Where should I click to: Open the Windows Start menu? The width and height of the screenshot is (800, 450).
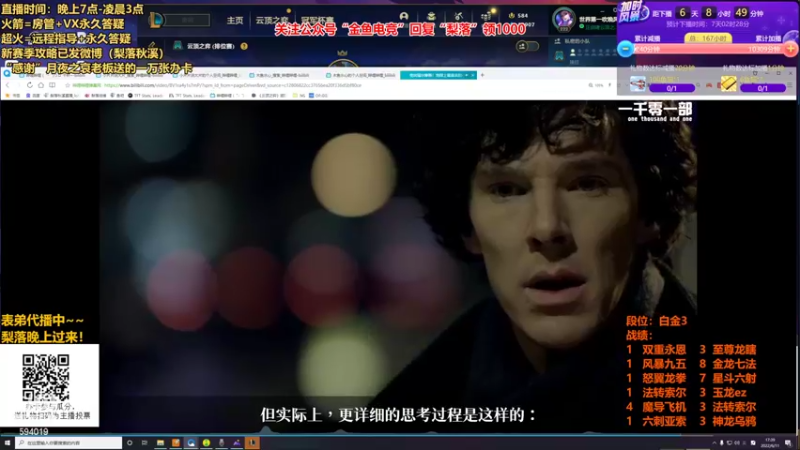click(7, 443)
